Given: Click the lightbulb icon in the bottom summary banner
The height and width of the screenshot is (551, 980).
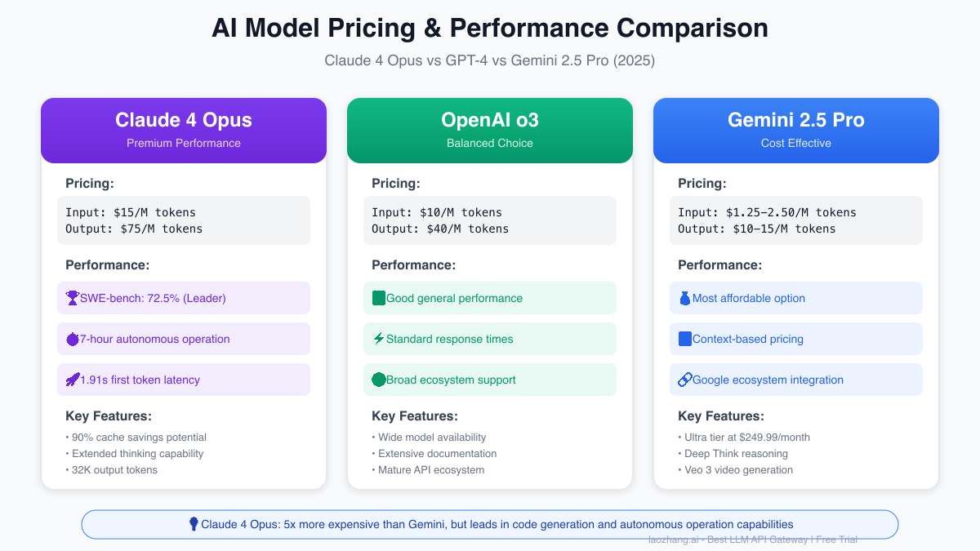Looking at the screenshot, I should [x=194, y=524].
